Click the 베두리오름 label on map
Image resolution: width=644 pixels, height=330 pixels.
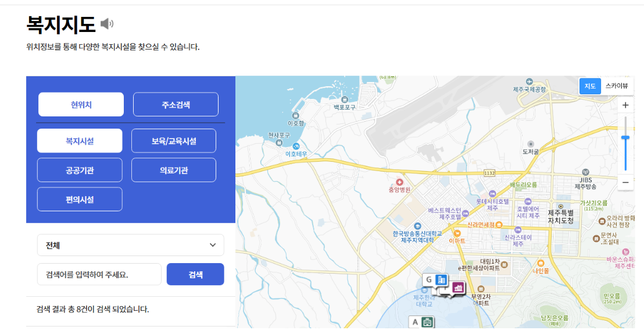tap(523, 184)
